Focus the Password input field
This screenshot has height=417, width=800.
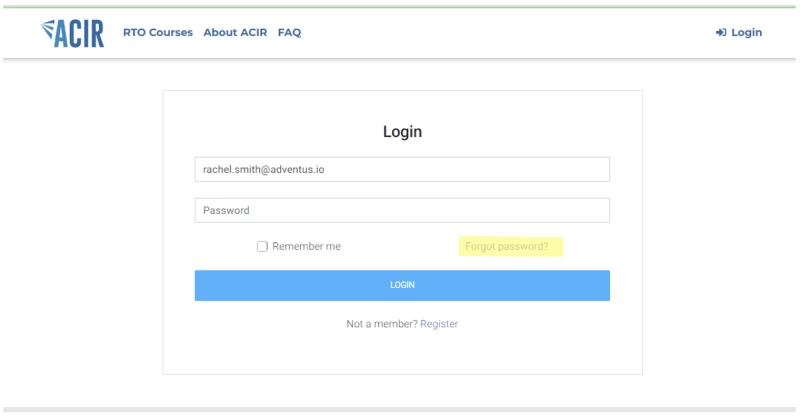click(x=402, y=210)
